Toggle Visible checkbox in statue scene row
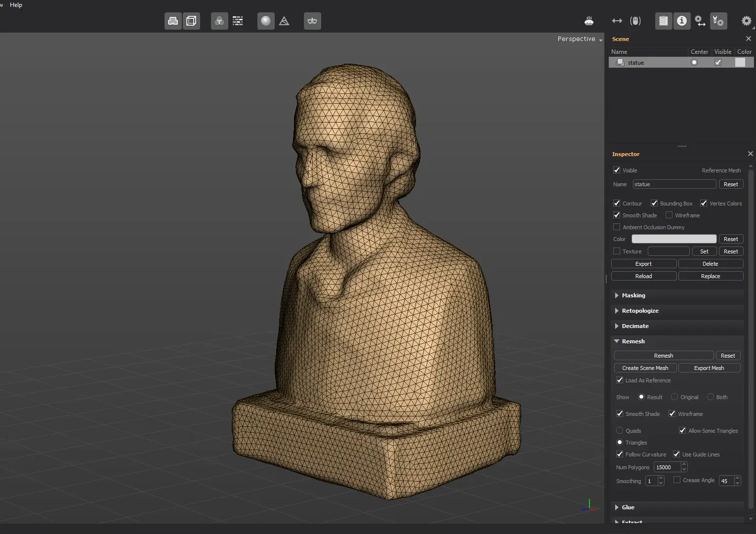This screenshot has height=534, width=756. (x=718, y=62)
